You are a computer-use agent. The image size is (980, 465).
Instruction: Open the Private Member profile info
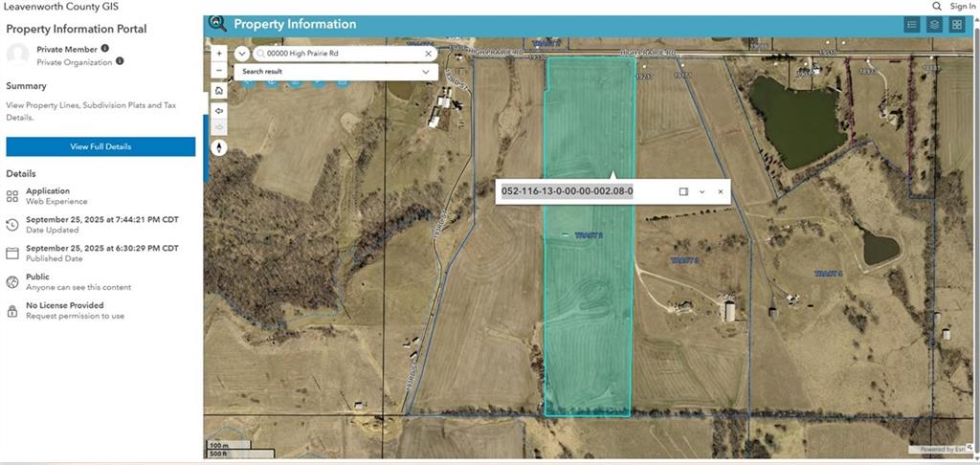[104, 48]
